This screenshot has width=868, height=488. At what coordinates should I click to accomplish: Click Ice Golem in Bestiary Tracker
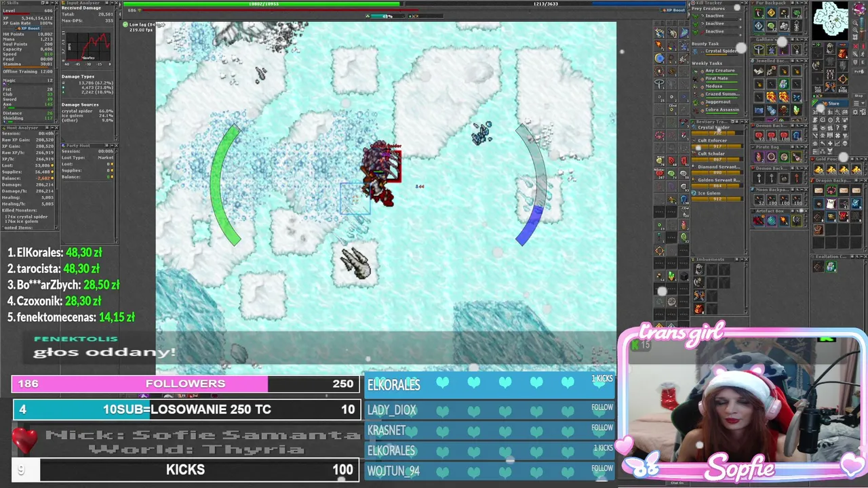coord(709,193)
